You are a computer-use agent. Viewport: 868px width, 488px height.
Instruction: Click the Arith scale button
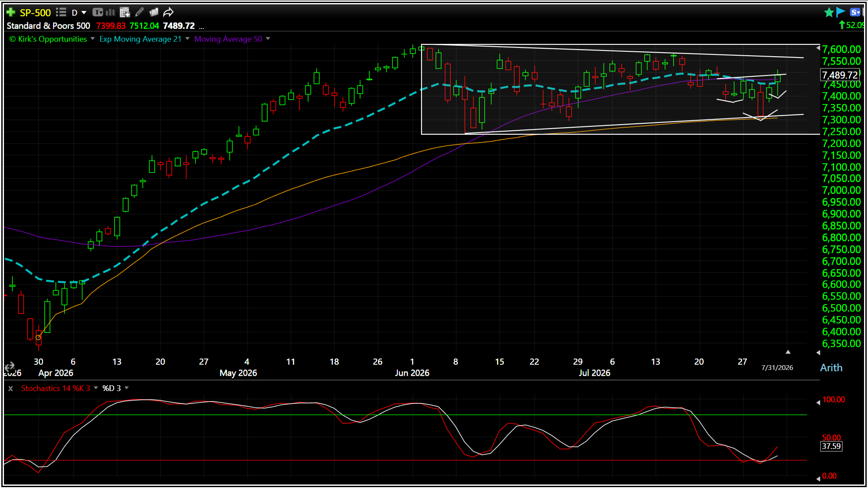pos(831,368)
